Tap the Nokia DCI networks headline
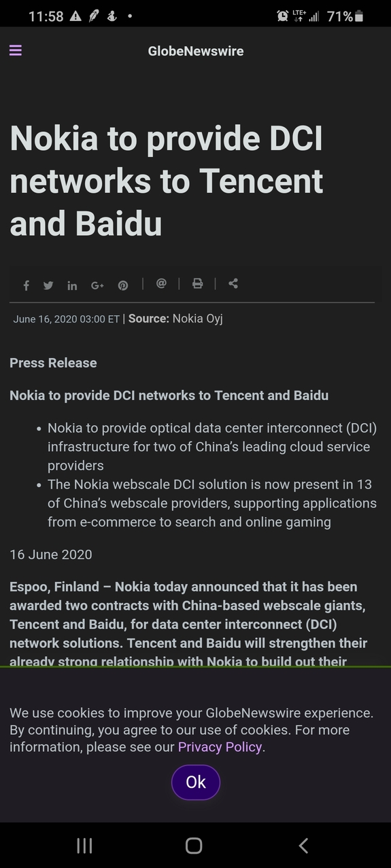This screenshot has height=868, width=391. pos(167,181)
